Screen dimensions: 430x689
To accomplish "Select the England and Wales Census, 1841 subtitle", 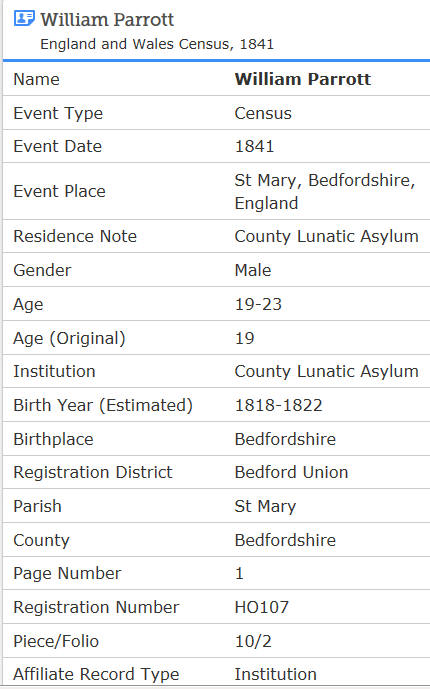I will pos(157,44).
